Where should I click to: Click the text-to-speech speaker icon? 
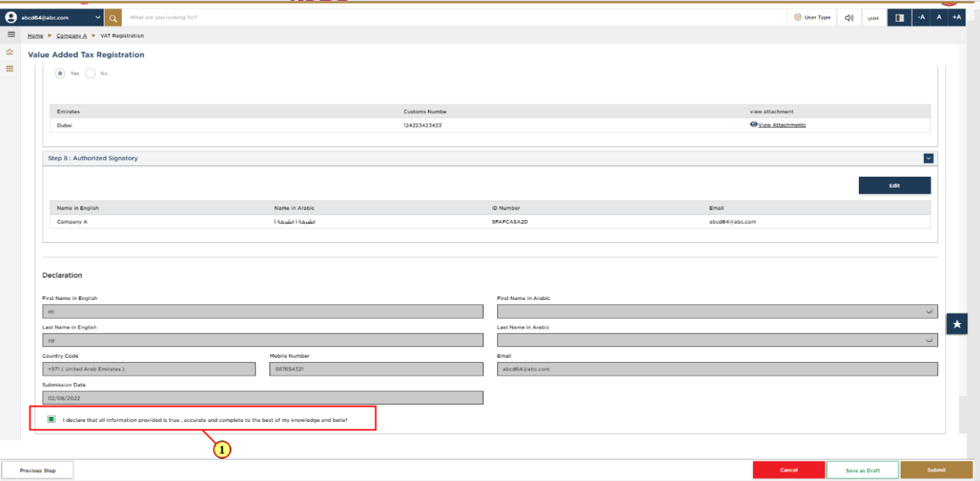(x=849, y=17)
